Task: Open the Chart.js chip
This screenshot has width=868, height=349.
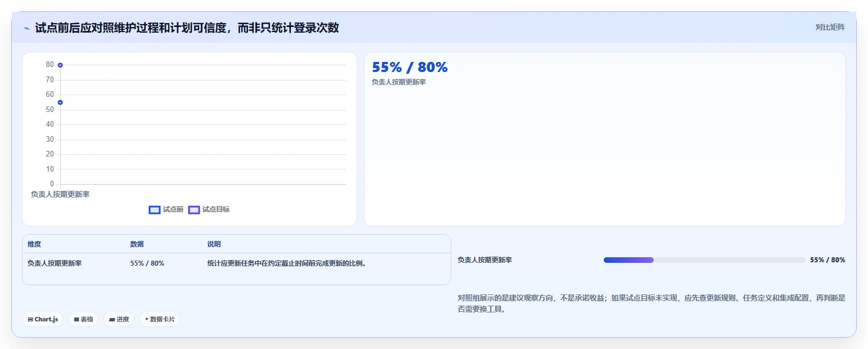Action: [43, 319]
